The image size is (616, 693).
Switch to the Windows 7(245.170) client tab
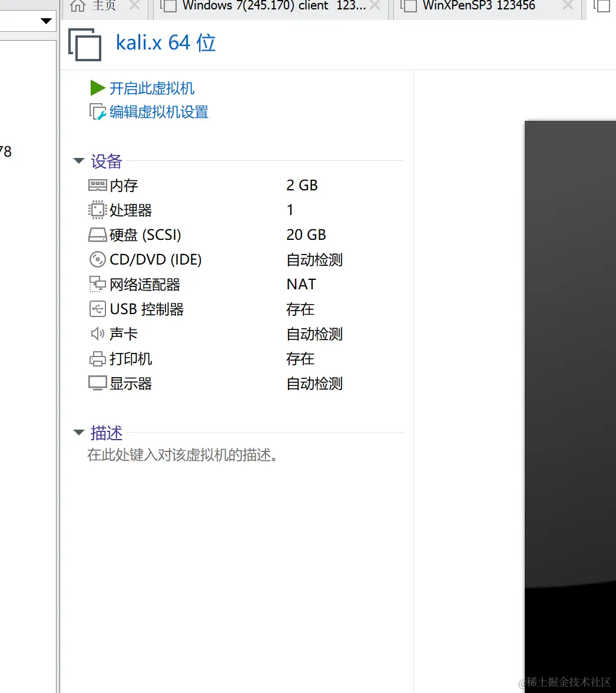click(x=271, y=9)
